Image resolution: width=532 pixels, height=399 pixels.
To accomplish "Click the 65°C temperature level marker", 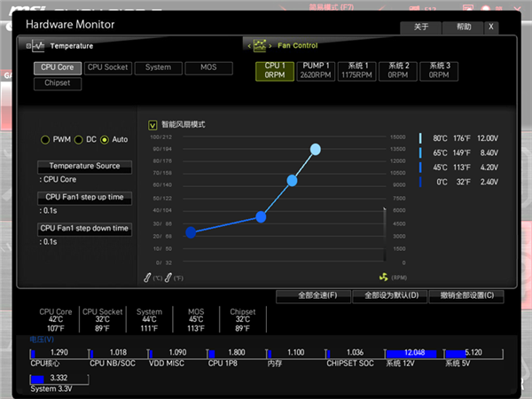I will tap(420, 153).
